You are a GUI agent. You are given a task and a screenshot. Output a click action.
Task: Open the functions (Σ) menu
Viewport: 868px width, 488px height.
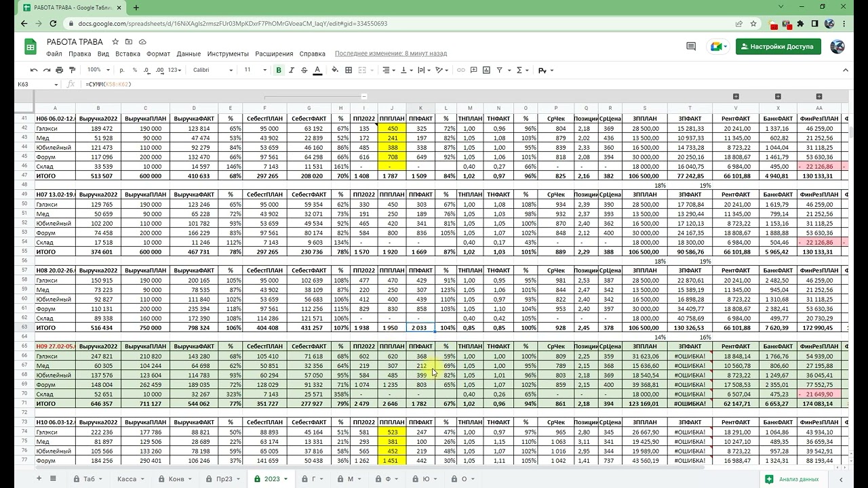[522, 70]
